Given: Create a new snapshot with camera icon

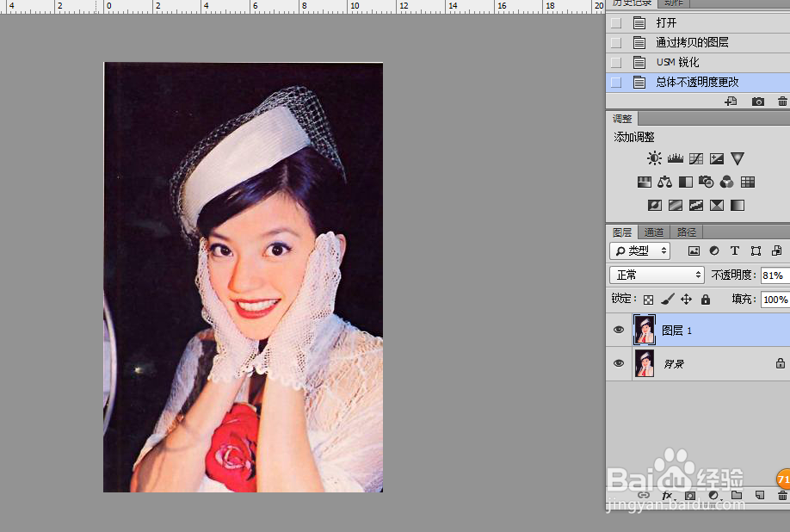Looking at the screenshot, I should [758, 102].
